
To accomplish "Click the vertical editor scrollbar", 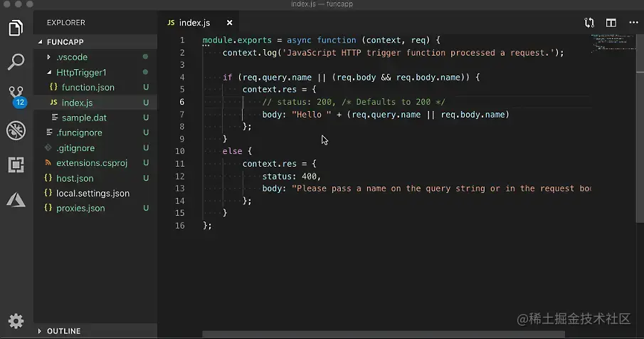I will pos(640,128).
